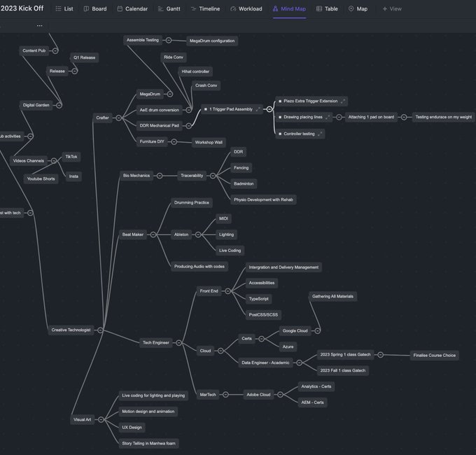Click expand arrows icon on Controller testing
The height and width of the screenshot is (455, 476).
pyautogui.click(x=320, y=134)
